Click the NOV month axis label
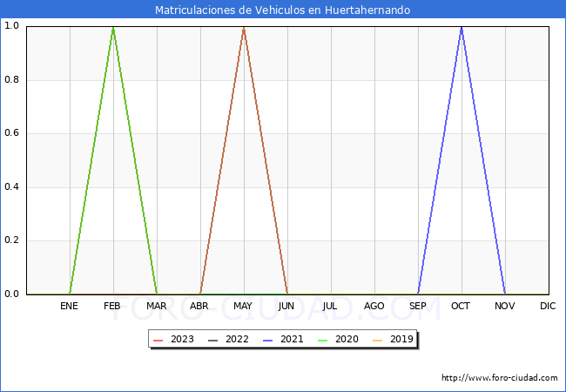566x392 pixels. 505,306
